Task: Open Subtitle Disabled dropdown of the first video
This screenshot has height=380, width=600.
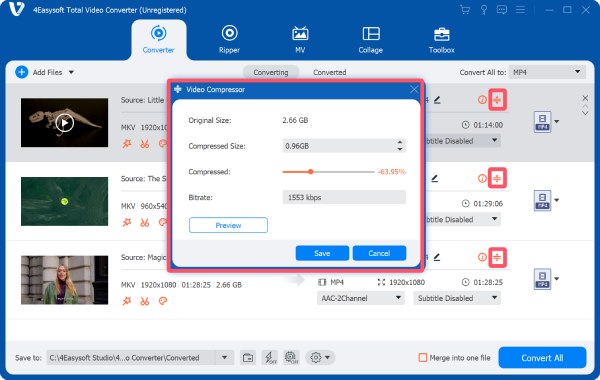Action: 462,141
